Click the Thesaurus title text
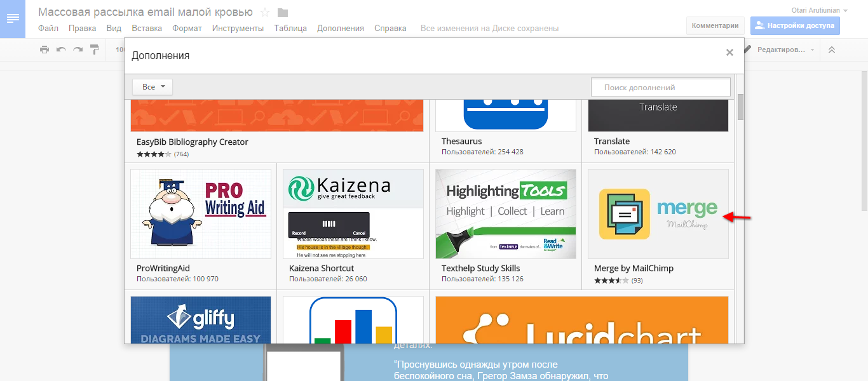The height and width of the screenshot is (381, 868). [462, 142]
